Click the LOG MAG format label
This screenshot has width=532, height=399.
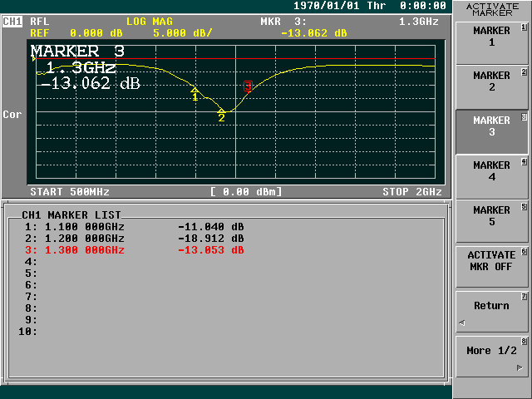150,22
